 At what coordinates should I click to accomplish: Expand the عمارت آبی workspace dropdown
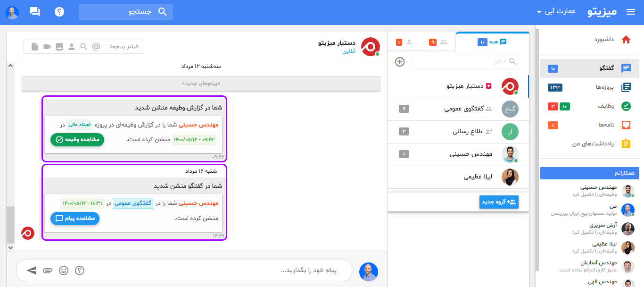(x=556, y=12)
